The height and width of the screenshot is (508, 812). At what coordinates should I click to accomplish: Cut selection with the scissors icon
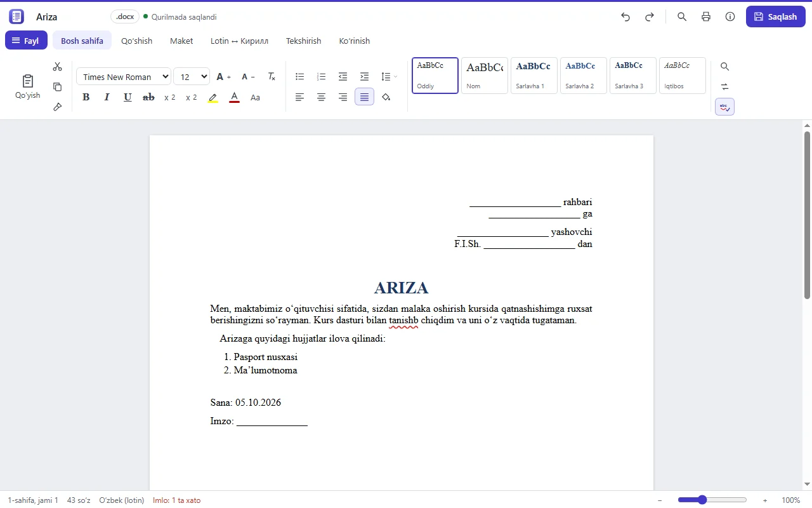coord(57,67)
